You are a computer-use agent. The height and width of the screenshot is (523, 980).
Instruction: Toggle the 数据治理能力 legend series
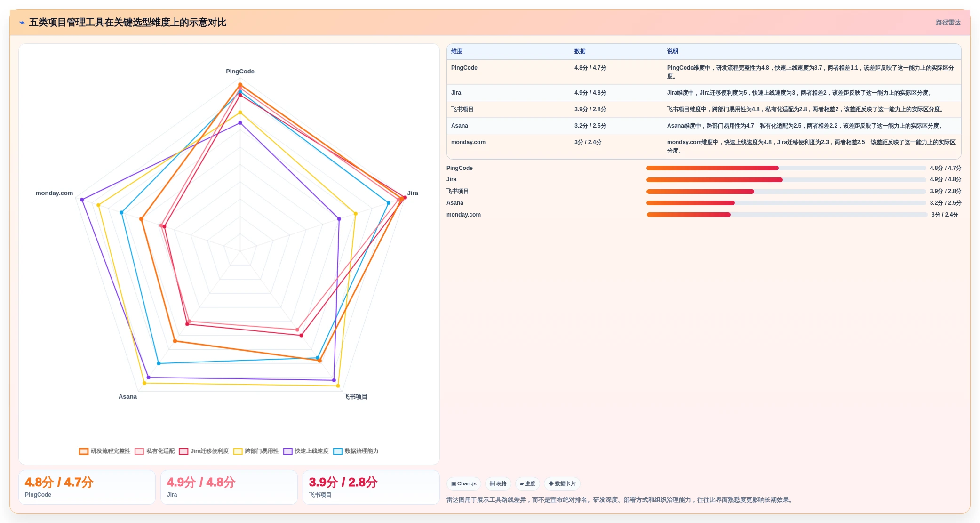pos(356,451)
